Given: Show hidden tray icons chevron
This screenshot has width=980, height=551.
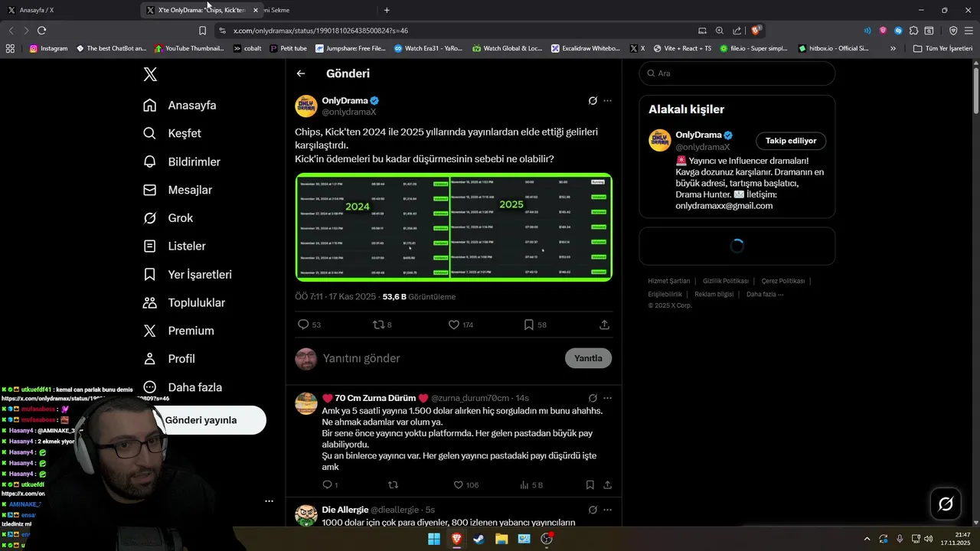Looking at the screenshot, I should pos(867,539).
